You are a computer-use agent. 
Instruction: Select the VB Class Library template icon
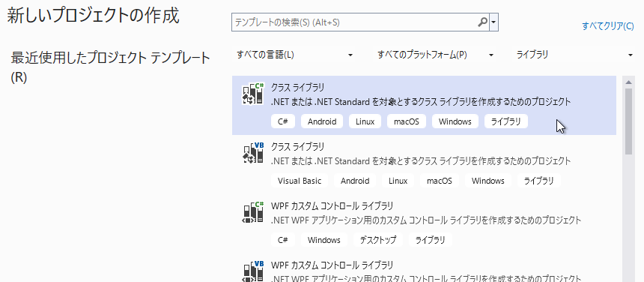pyautogui.click(x=253, y=153)
